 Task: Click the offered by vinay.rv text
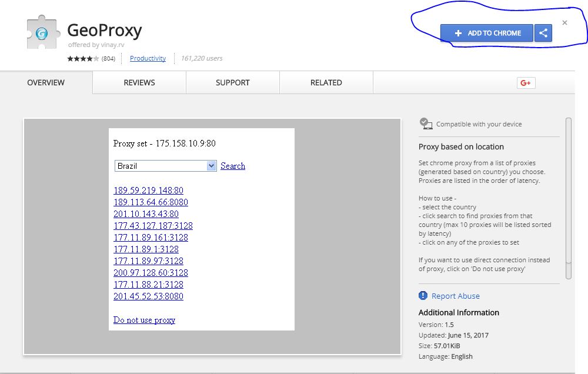(96, 45)
